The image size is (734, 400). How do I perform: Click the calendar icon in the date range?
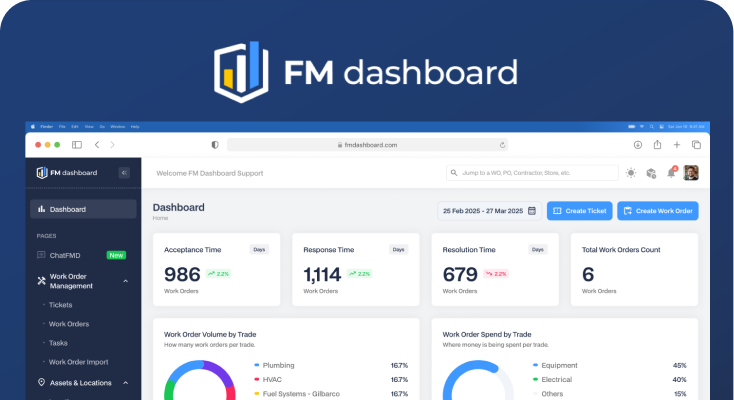click(532, 211)
